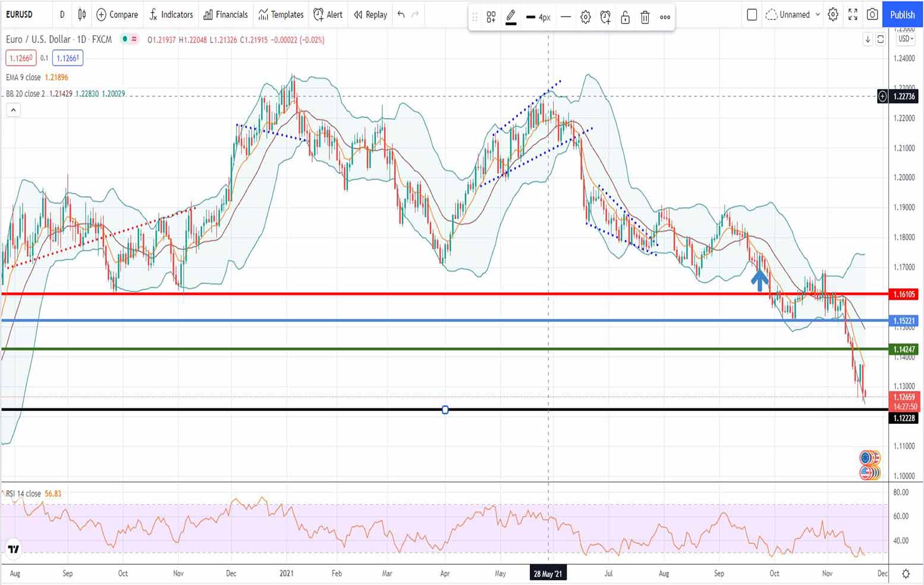Click the trash icon to remove drawing
The height and width of the screenshot is (585, 924).
pyautogui.click(x=645, y=17)
